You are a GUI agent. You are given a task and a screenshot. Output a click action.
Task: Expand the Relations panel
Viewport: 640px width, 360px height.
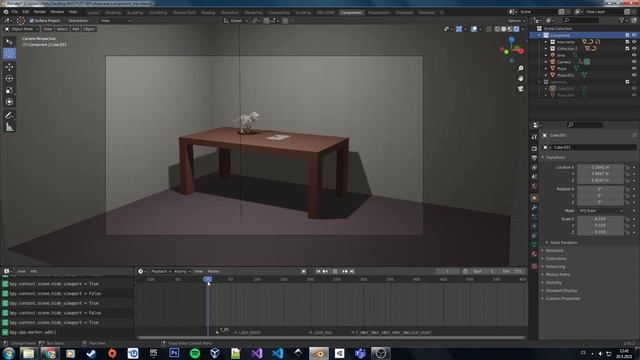[x=554, y=250]
